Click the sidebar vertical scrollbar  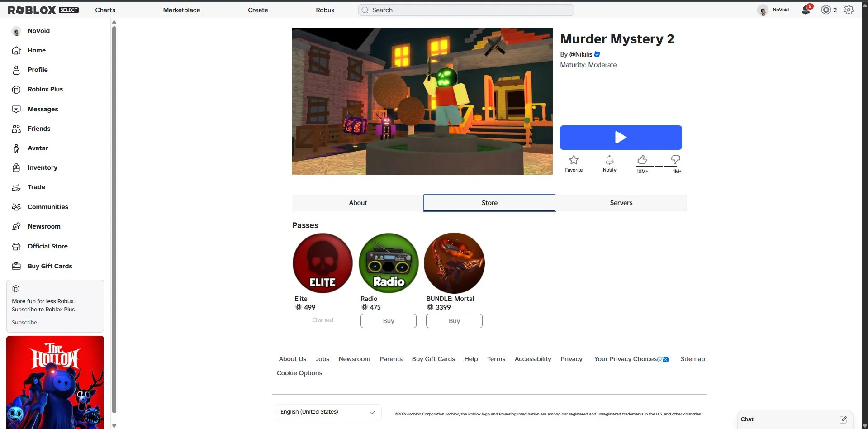tap(114, 219)
